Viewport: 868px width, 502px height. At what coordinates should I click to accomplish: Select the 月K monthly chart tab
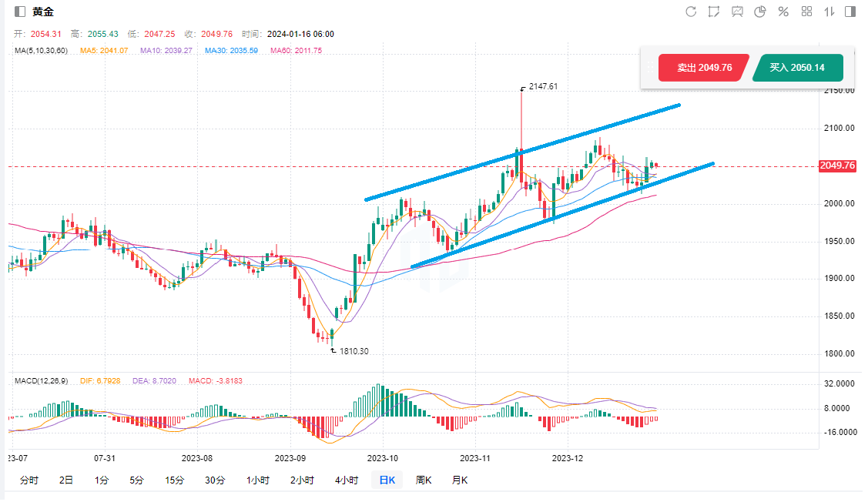tap(460, 480)
